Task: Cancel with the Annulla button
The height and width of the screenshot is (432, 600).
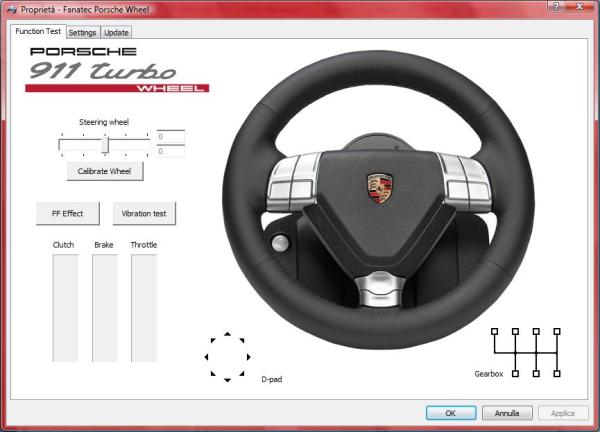Action: [507, 413]
